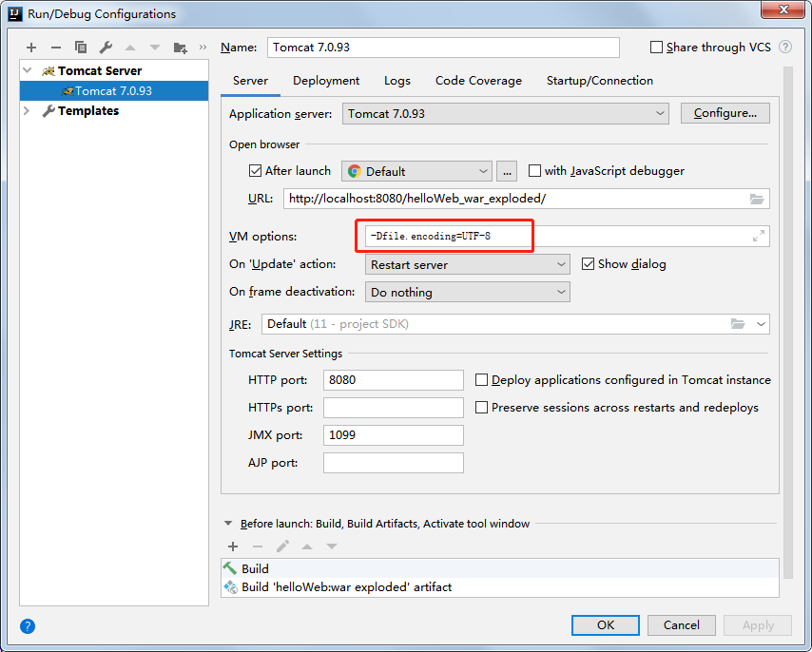
Task: Open edit defaults wrench icon in toolbar
Action: [x=106, y=48]
